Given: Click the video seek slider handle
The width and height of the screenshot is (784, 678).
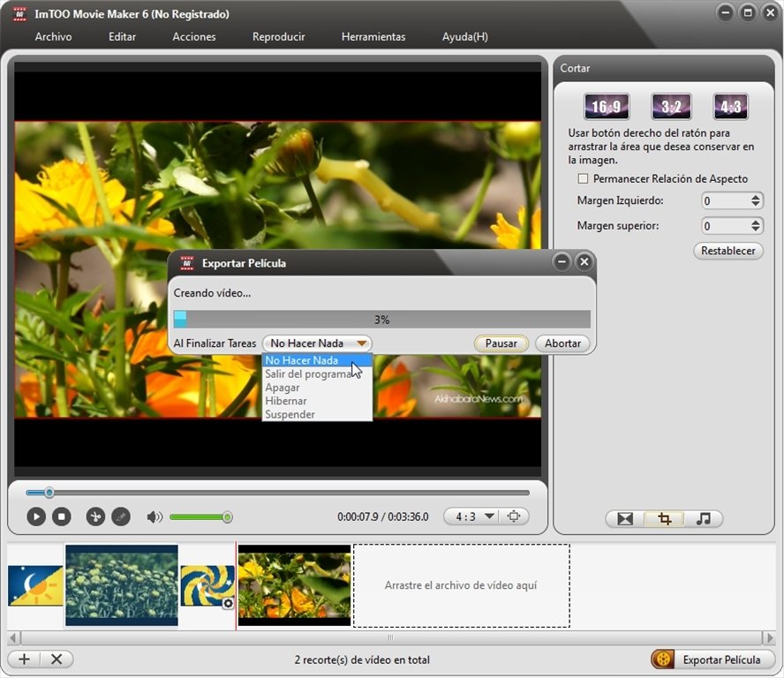Looking at the screenshot, I should pyautogui.click(x=49, y=493).
